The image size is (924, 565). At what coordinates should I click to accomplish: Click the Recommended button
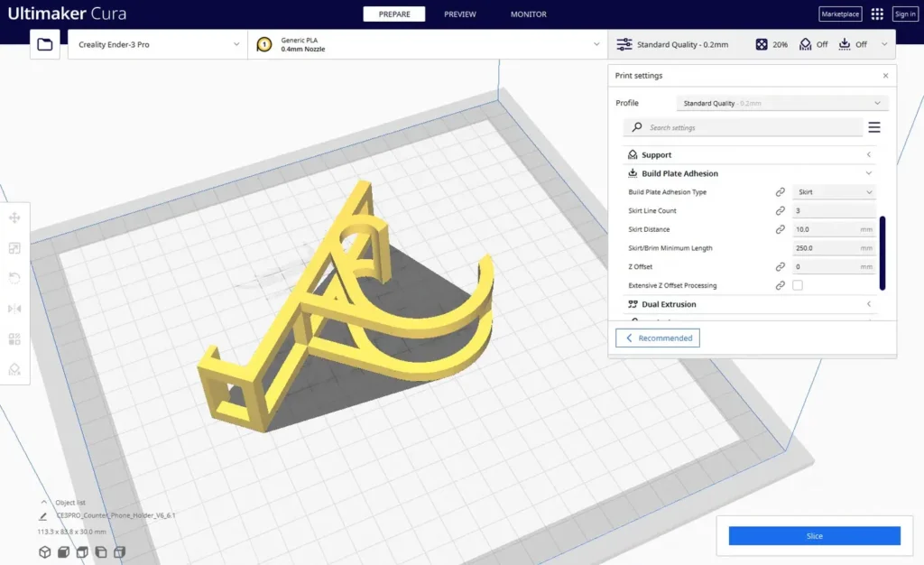coord(658,338)
